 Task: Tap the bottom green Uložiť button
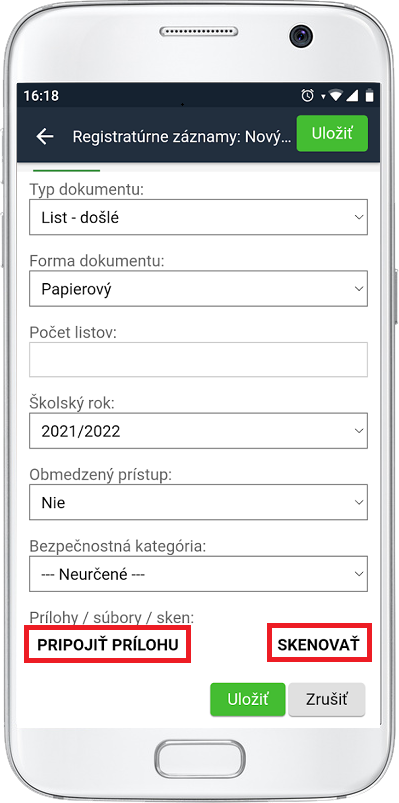point(247,700)
